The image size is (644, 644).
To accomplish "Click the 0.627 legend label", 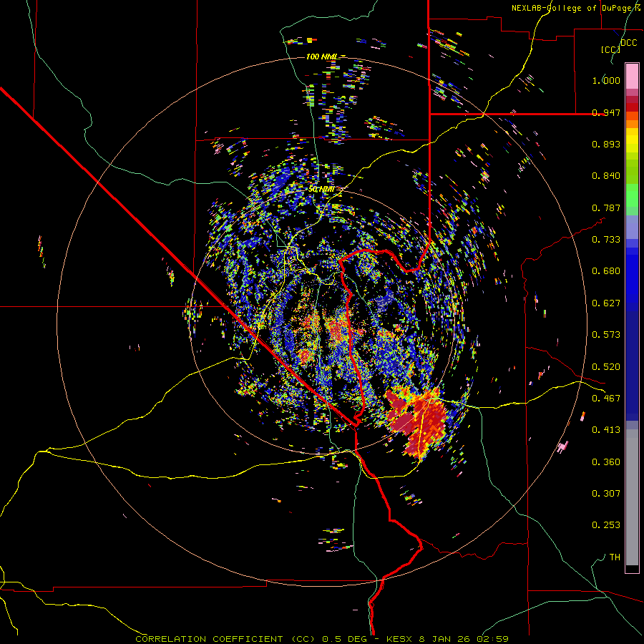I will (x=606, y=303).
